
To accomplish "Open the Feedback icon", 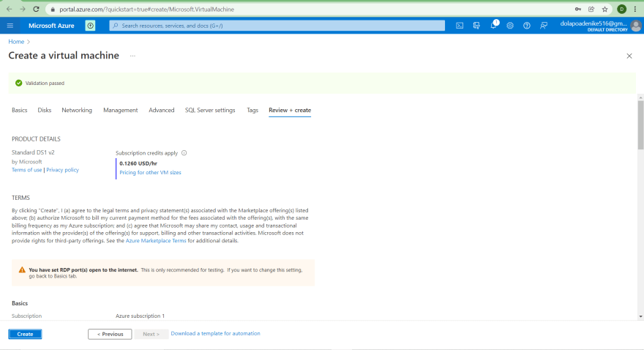I will pos(543,26).
